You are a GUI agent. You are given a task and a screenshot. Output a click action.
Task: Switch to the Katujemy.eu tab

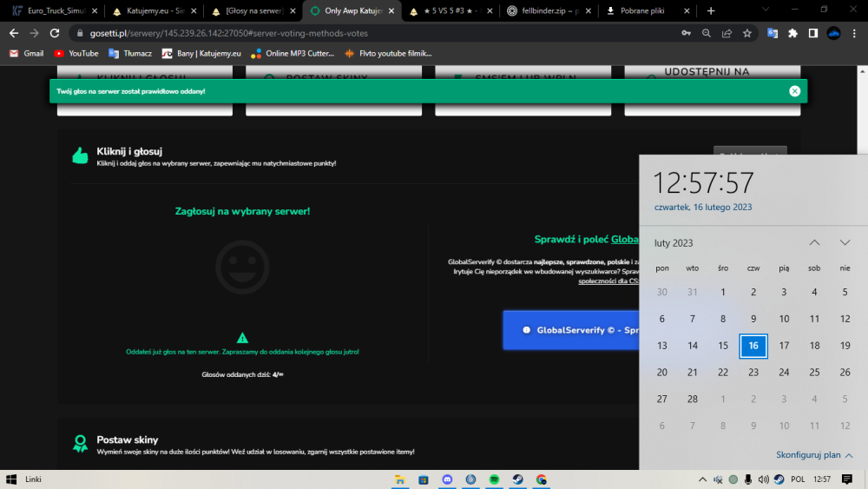coord(155,10)
